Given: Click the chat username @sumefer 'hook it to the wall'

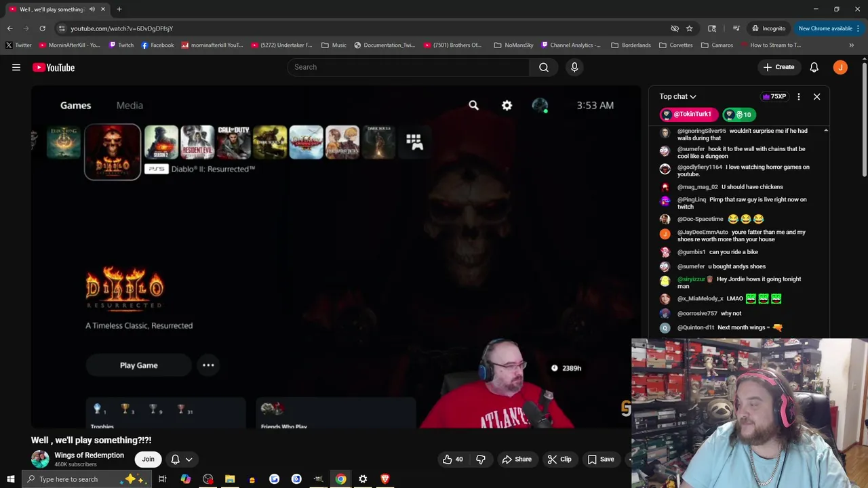Looking at the screenshot, I should coord(691,149).
